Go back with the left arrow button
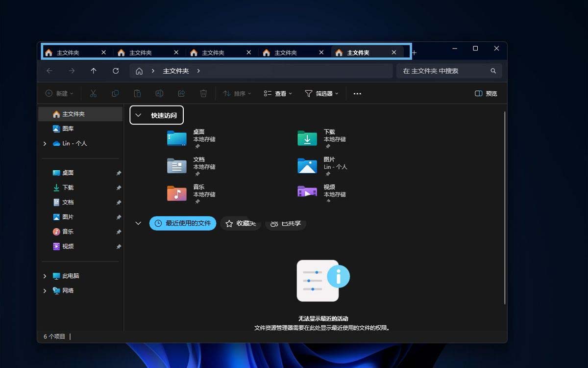This screenshot has height=368, width=588. [x=49, y=71]
